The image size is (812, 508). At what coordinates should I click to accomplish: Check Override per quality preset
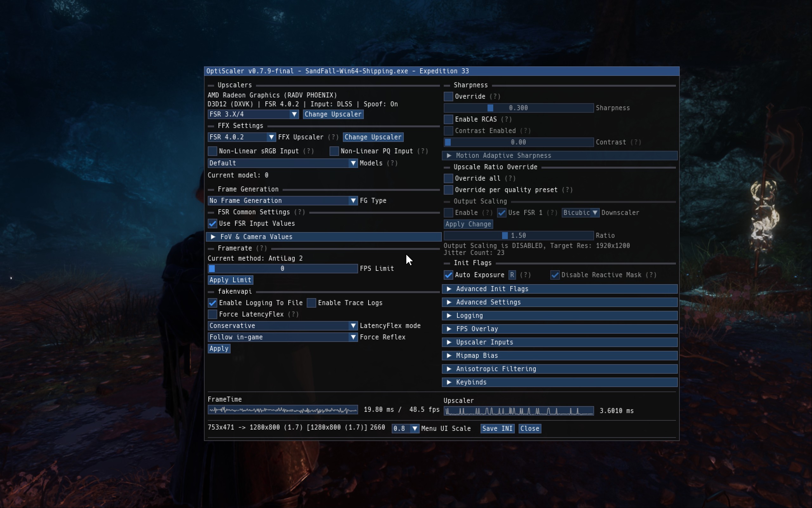[x=448, y=190]
